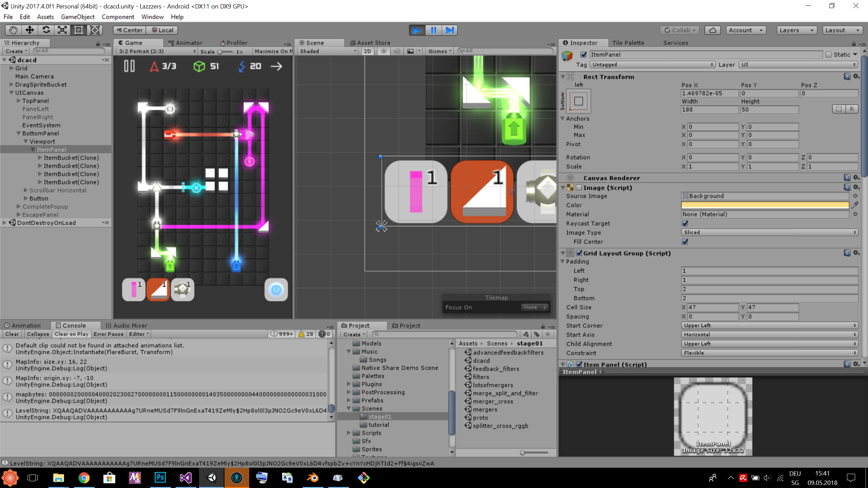Open the Layers dropdown
This screenshot has width=868, height=488.
[796, 30]
